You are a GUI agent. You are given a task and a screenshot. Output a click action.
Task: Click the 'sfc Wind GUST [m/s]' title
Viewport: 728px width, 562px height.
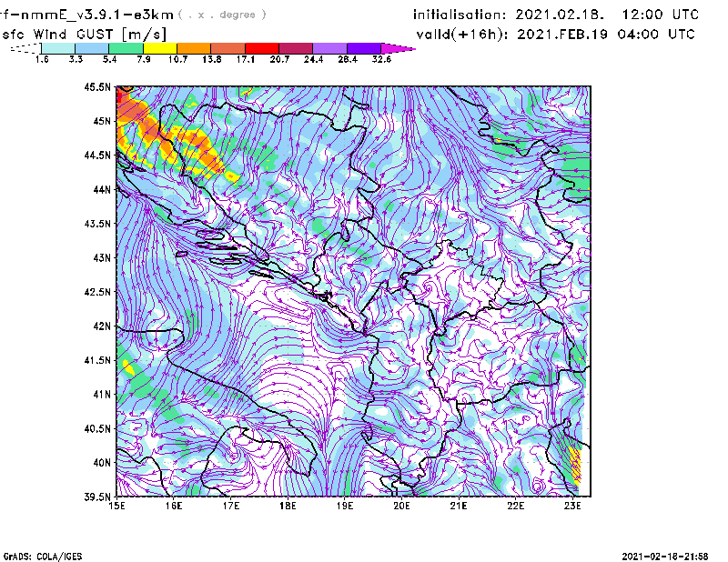coord(84,35)
